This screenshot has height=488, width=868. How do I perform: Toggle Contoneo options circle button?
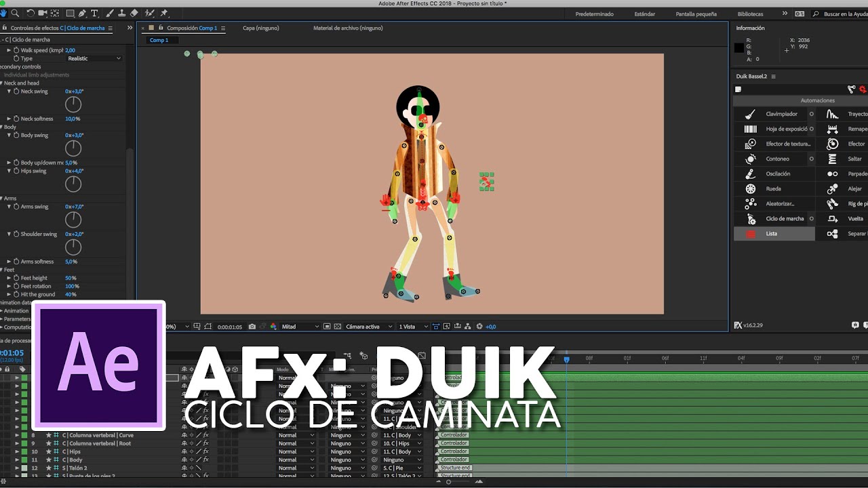(x=812, y=159)
